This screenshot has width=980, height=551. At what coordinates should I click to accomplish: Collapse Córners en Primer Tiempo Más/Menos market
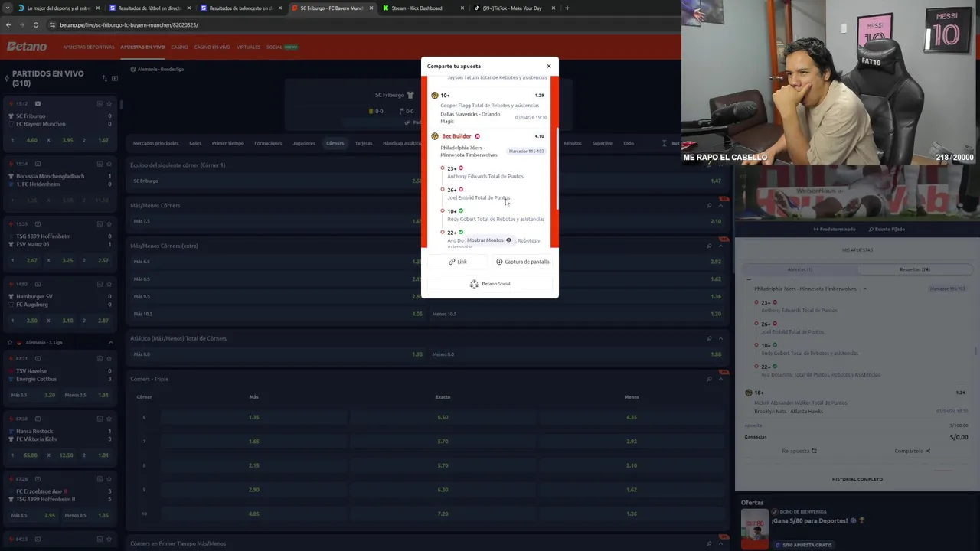pos(720,543)
